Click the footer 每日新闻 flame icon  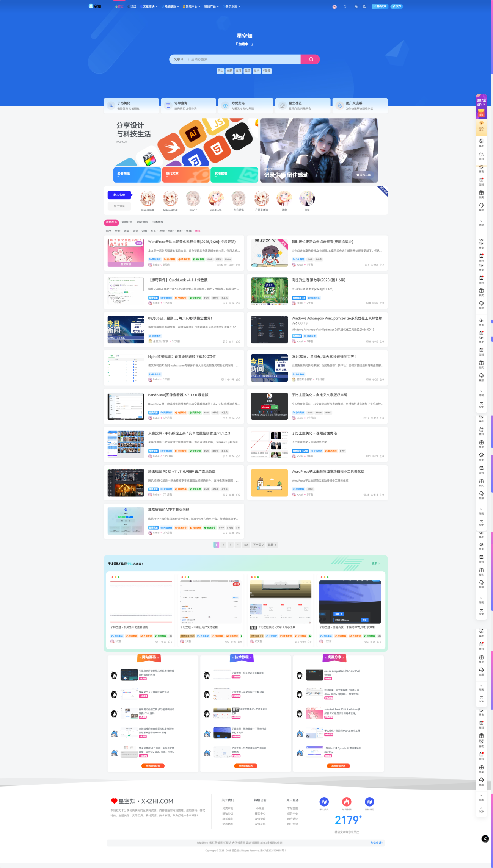[347, 802]
